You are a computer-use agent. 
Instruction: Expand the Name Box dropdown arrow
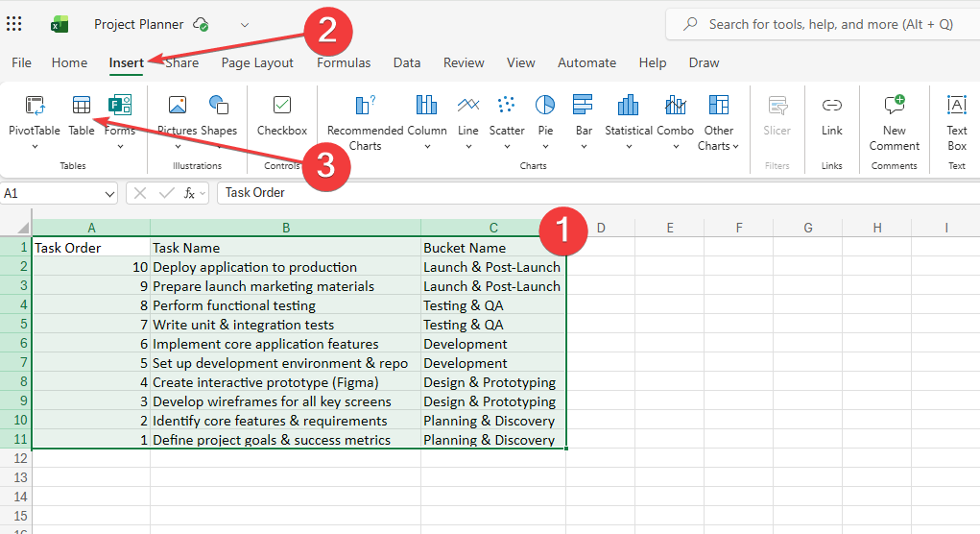coord(108,193)
